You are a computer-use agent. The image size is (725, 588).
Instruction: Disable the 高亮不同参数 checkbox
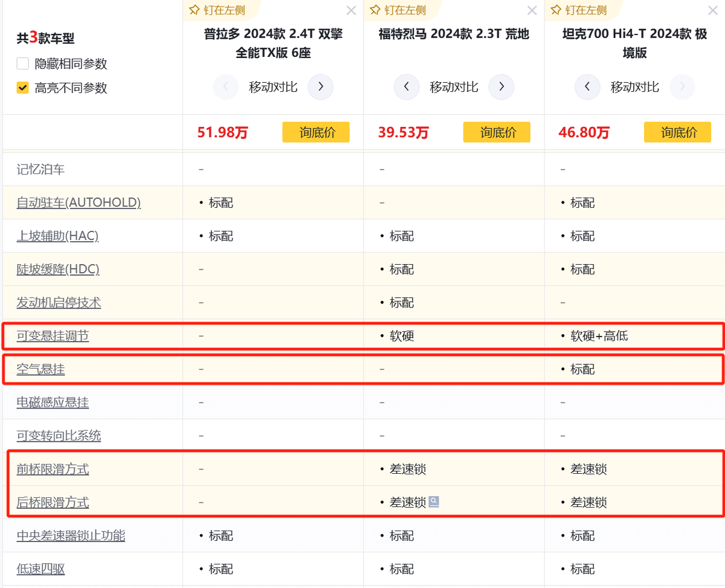tap(22, 86)
